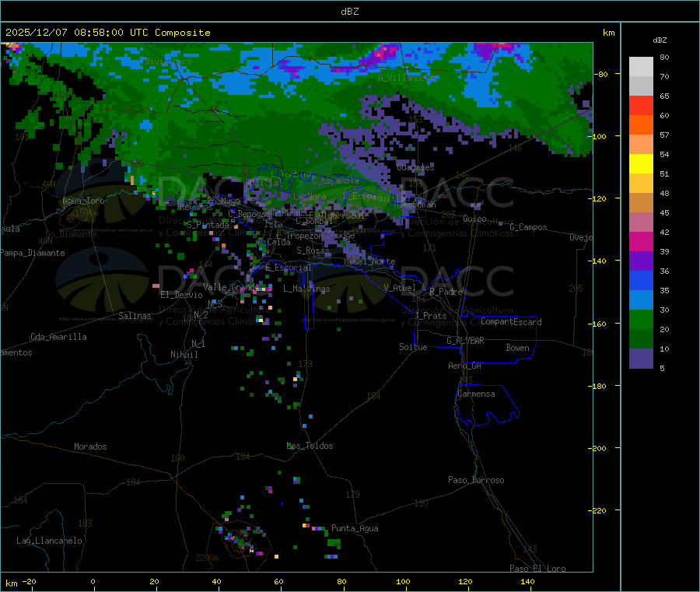The width and height of the screenshot is (700, 592).
Task: Click the Punta_Agua map label
Action: pyautogui.click(x=355, y=528)
